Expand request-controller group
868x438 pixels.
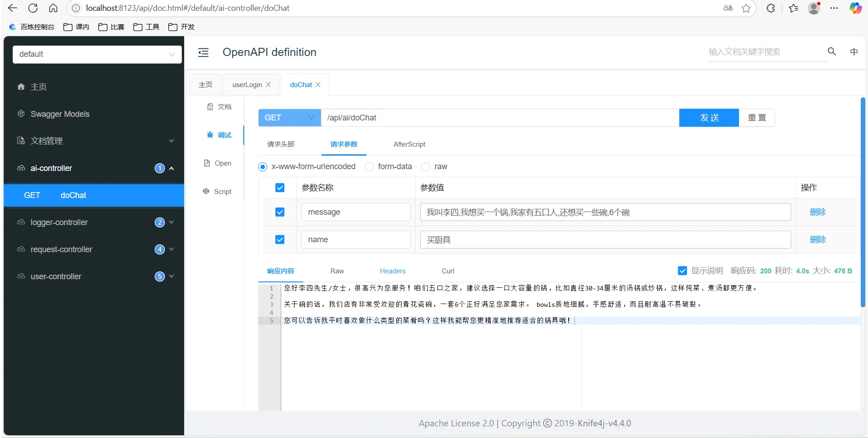pos(94,249)
